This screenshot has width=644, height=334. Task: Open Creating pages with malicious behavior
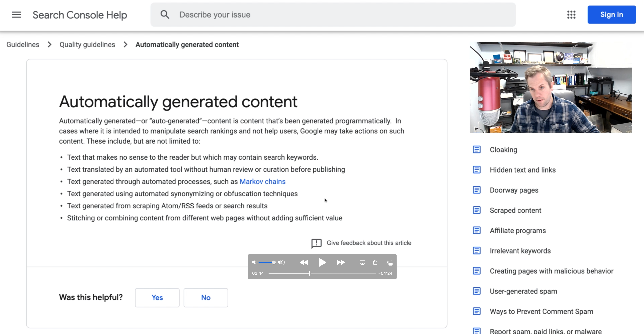pyautogui.click(x=552, y=271)
